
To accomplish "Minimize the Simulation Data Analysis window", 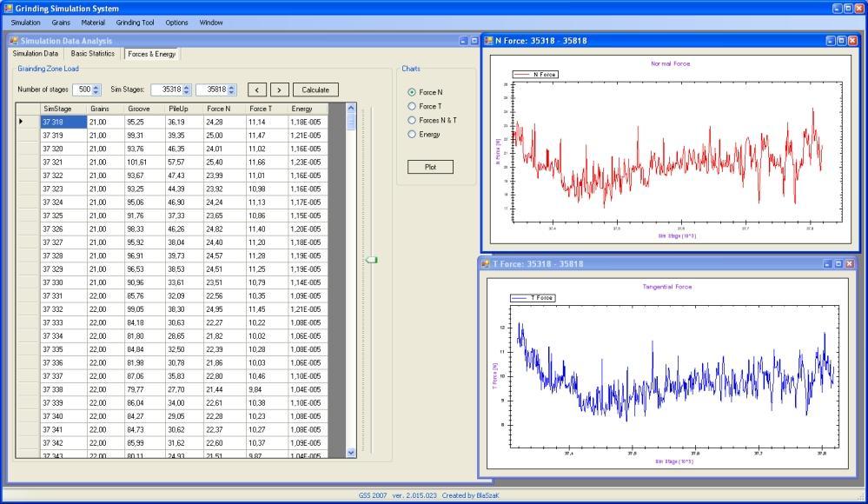I will (x=463, y=41).
